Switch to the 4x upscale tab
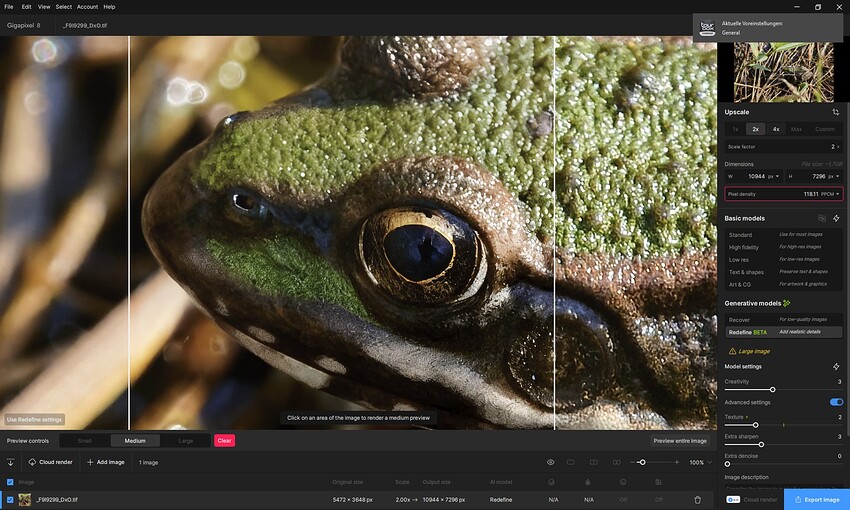850x510 pixels. tap(776, 129)
